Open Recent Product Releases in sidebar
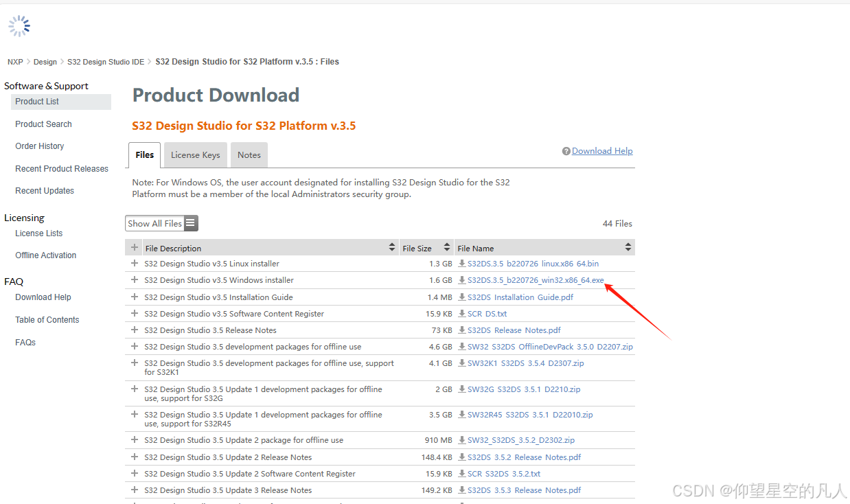 tap(62, 169)
